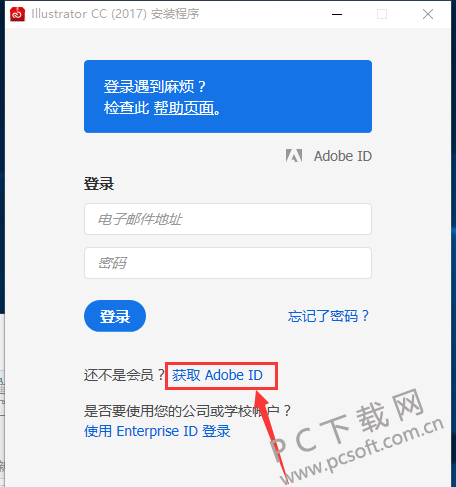Click the Adobe logo beside Adobe ID
This screenshot has height=487, width=456.
click(294, 156)
